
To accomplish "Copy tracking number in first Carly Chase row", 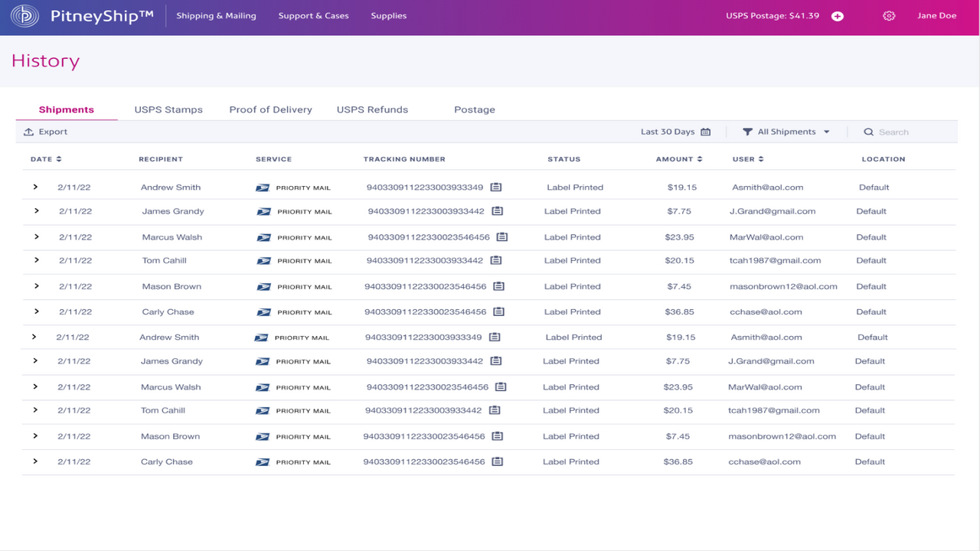I will [499, 311].
